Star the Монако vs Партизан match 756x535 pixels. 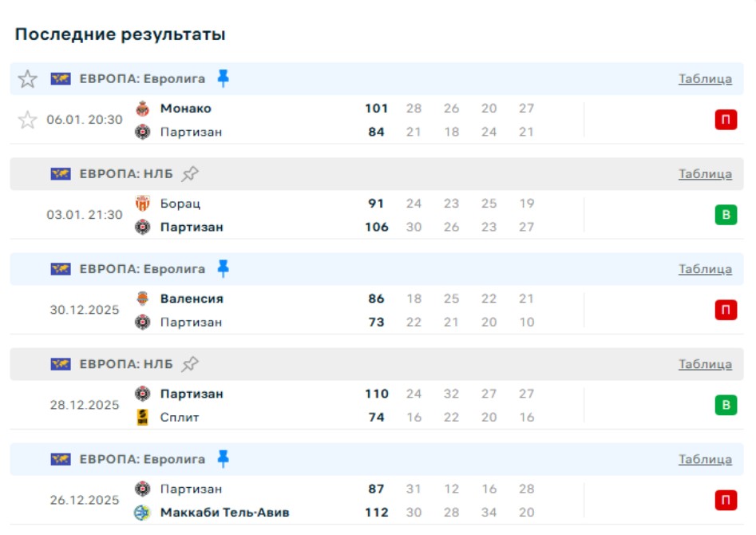(x=28, y=121)
